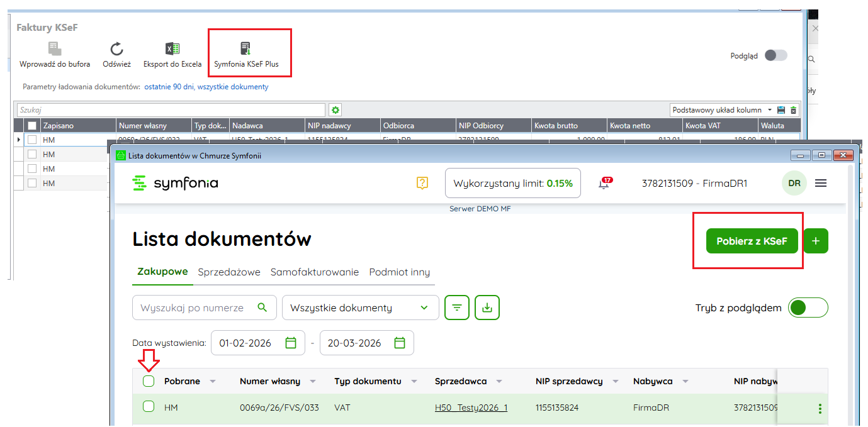Open the Sprzedawca column filter arrow
This screenshot has height=427, width=868.
499,382
